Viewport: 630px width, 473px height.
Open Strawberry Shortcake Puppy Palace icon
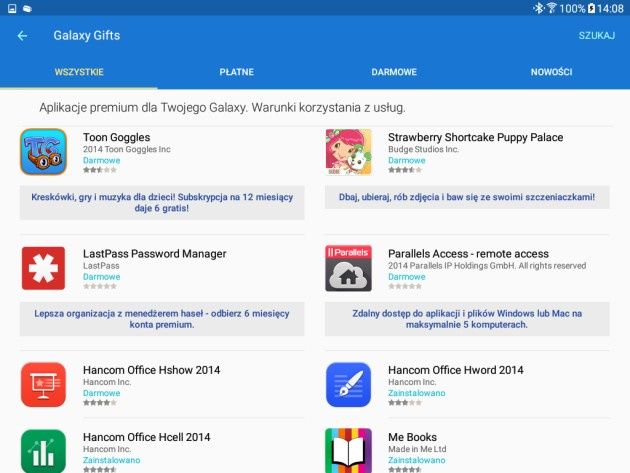[x=348, y=152]
